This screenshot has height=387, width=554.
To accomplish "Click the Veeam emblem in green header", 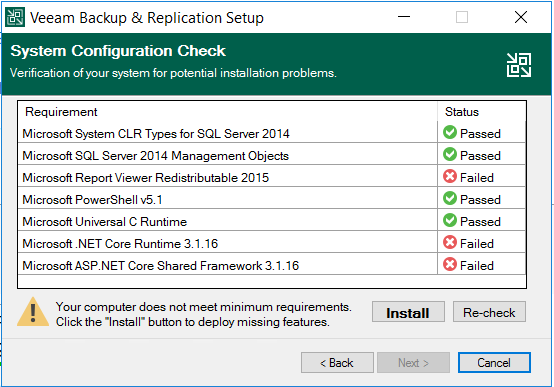I will (519, 65).
